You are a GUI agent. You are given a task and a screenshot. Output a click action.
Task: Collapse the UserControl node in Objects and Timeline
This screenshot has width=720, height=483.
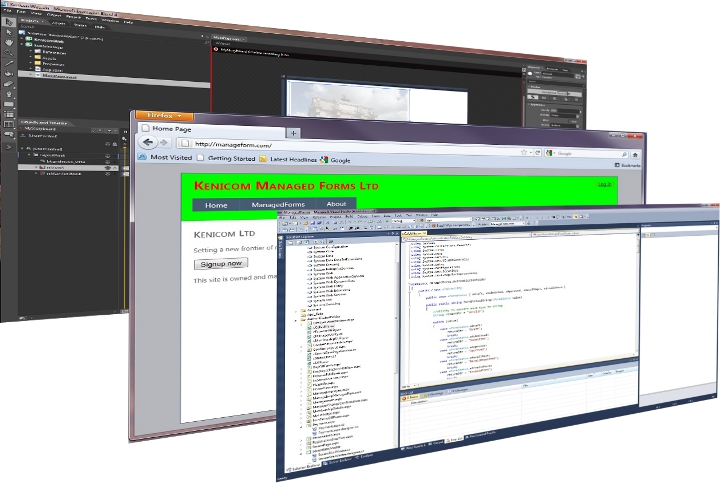pyautogui.click(x=22, y=148)
